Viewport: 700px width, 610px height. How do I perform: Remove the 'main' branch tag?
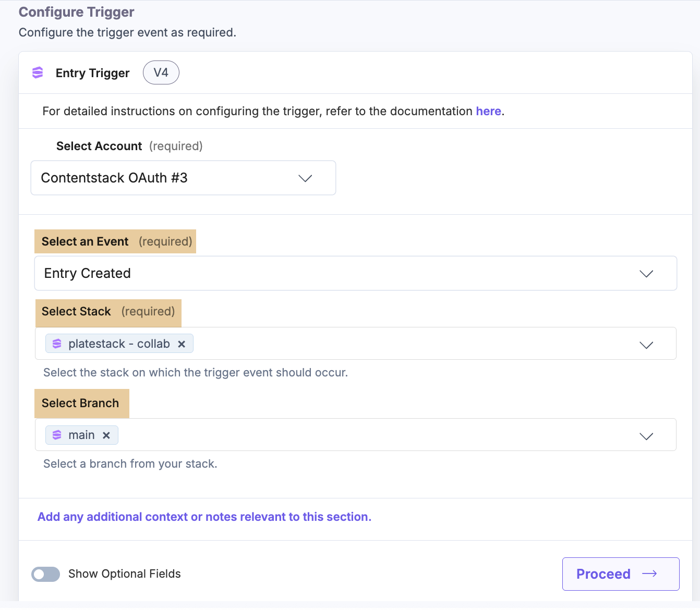click(106, 435)
